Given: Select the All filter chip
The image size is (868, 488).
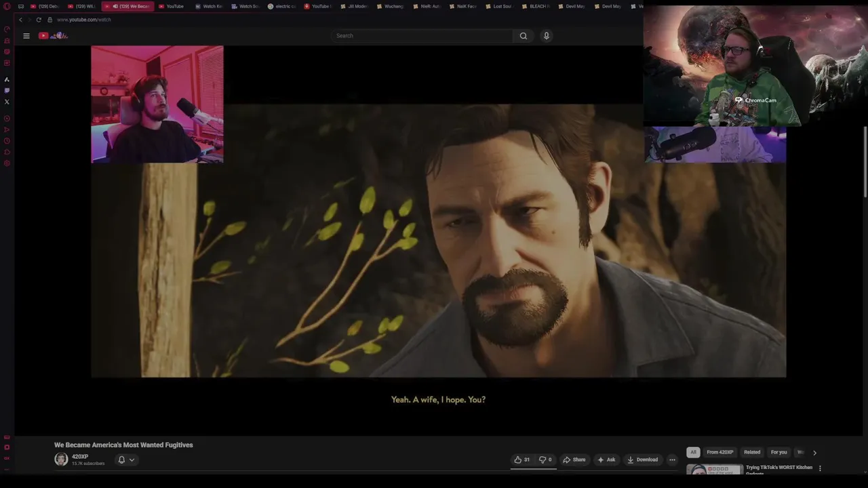Looking at the screenshot, I should tap(693, 452).
